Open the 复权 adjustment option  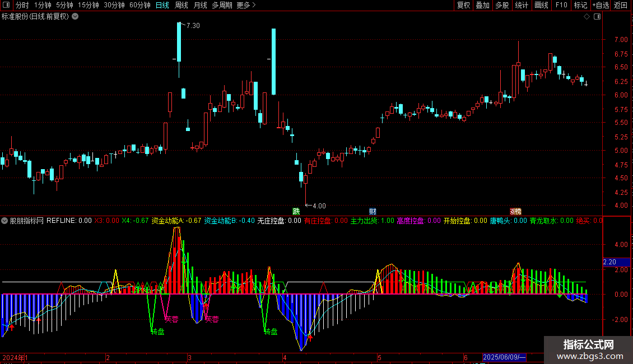point(463,5)
